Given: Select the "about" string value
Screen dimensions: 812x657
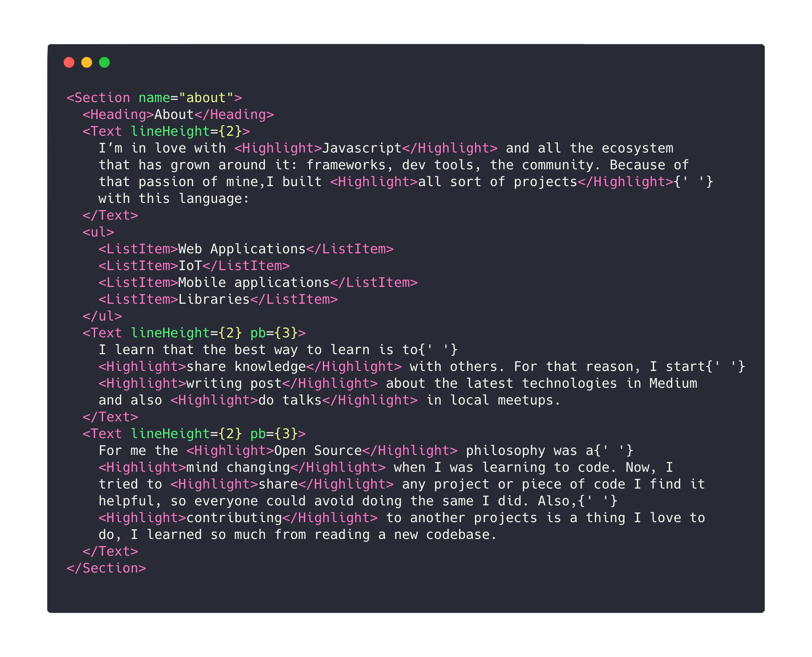Looking at the screenshot, I should 207,98.
